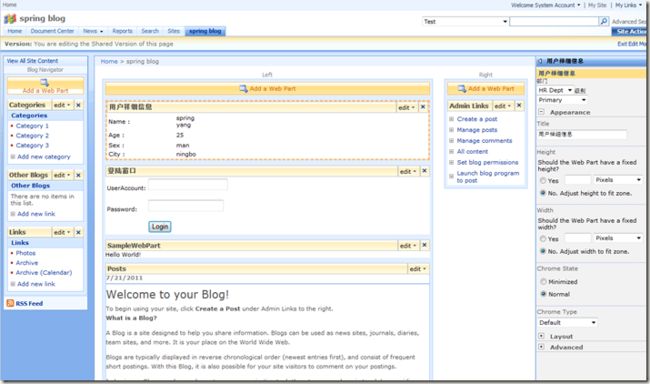This screenshot has height=384, width=650.
Task: Click the Create a post bullet icon
Action: click(451, 119)
